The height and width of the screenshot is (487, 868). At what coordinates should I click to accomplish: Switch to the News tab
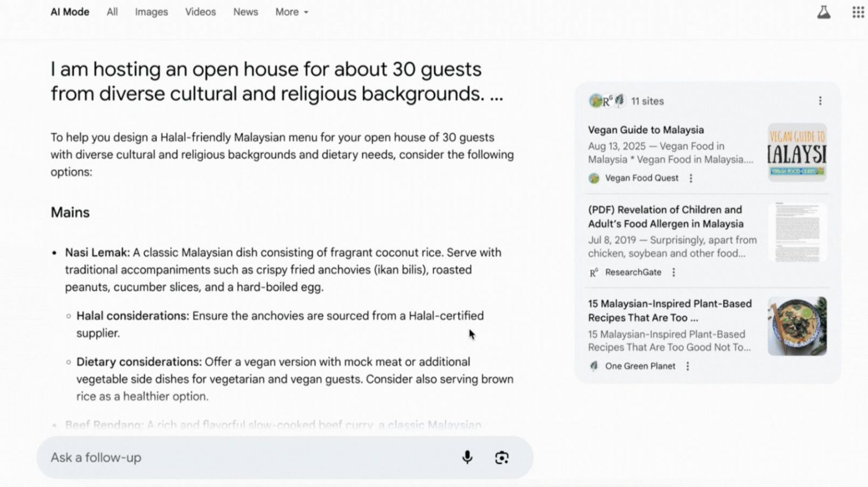click(245, 12)
